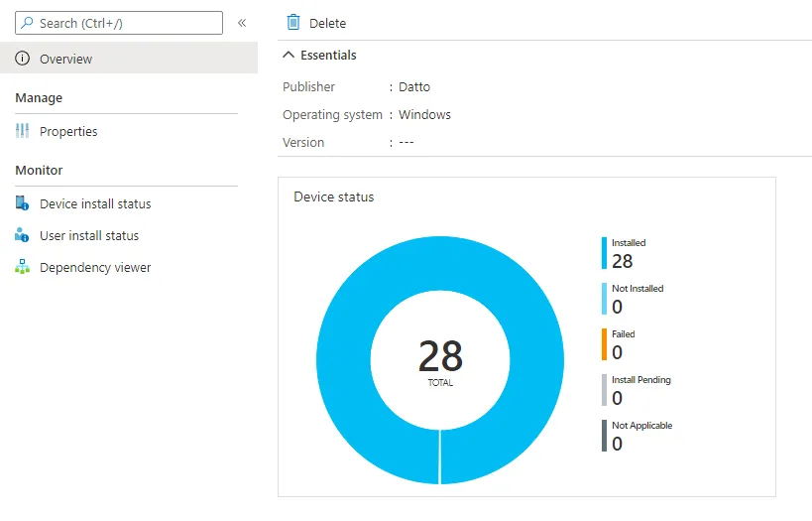812x521 pixels.
Task: Click the Essentials heading text
Action: click(328, 55)
